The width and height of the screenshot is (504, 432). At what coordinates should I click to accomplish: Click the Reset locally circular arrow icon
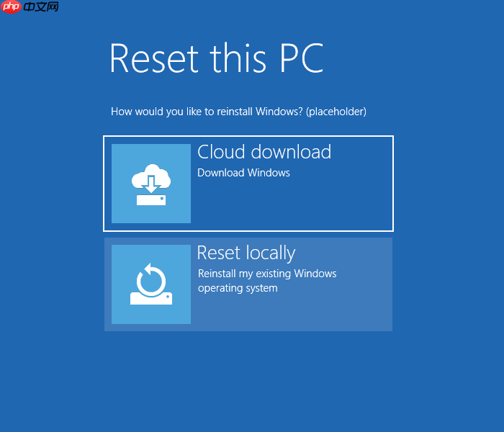point(151,279)
